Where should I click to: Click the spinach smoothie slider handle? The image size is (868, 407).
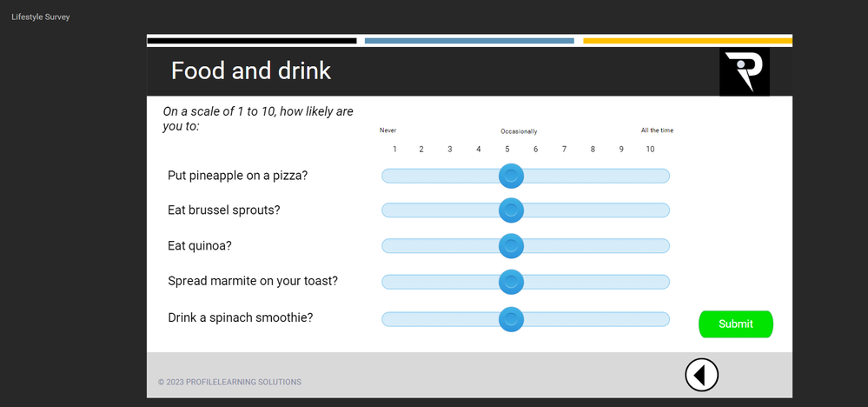(511, 319)
